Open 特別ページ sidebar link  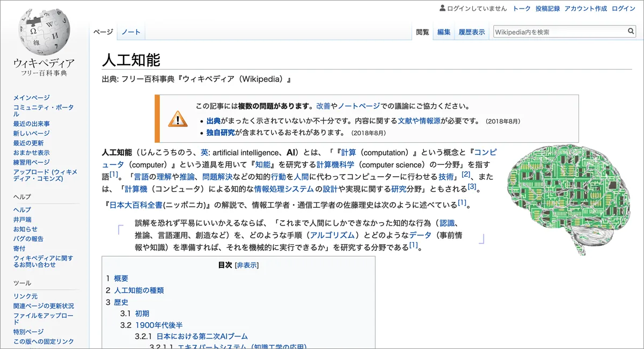pyautogui.click(x=28, y=332)
